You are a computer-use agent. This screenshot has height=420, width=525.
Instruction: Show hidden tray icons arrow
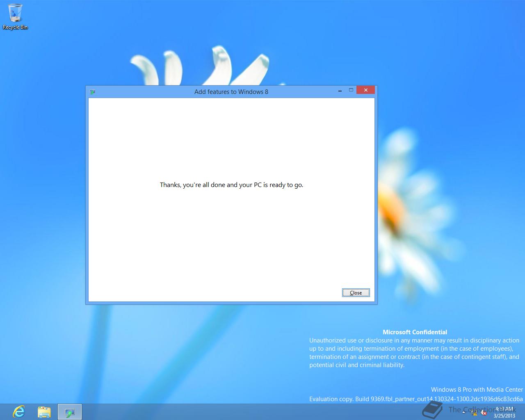click(464, 412)
